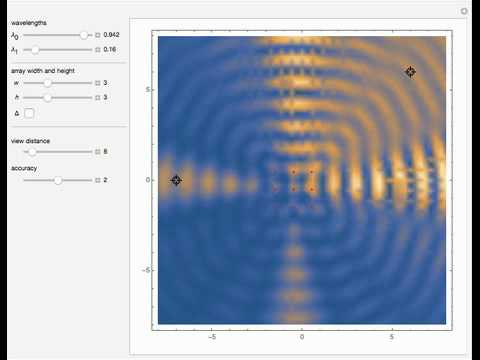Click the 'view distance' label
Screen dimensions: 480x360
pyautogui.click(x=30, y=141)
